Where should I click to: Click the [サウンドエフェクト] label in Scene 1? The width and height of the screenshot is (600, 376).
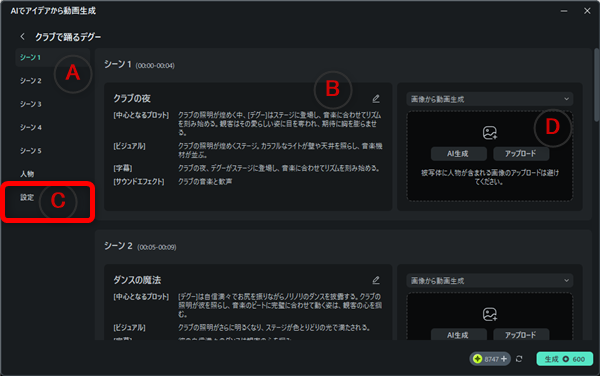139,182
